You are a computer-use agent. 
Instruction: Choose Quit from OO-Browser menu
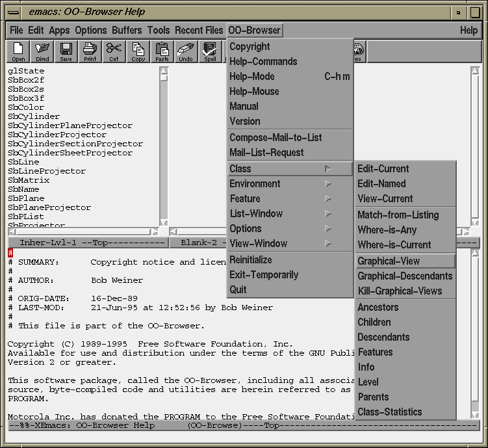290,289
